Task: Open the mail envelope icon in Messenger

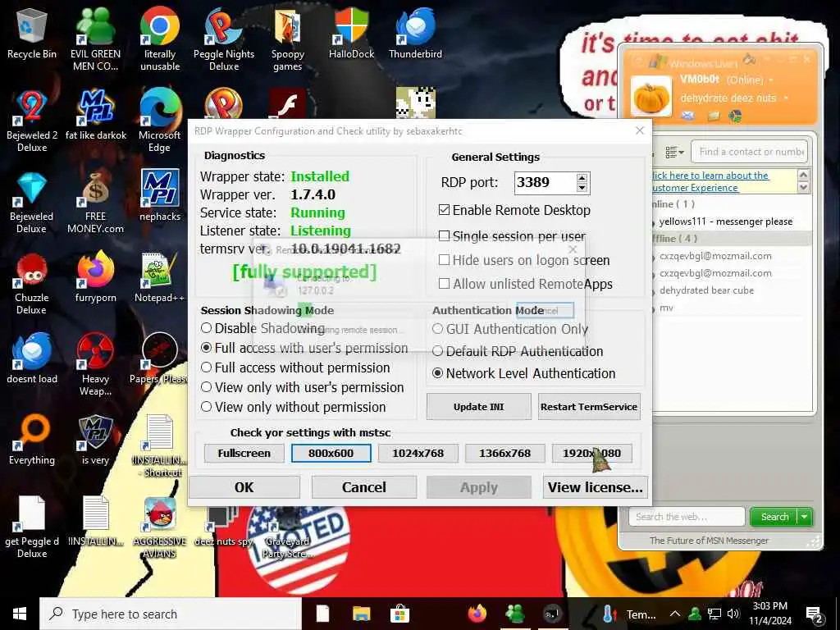Action: point(688,116)
